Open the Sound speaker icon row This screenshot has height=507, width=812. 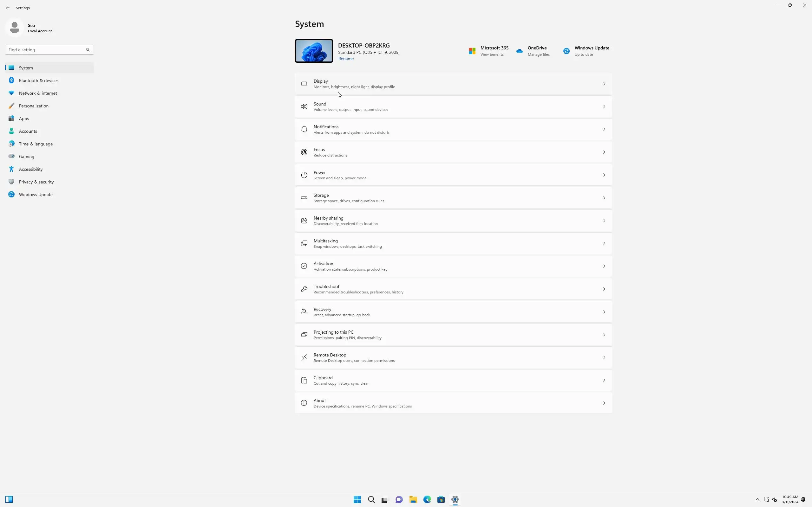pyautogui.click(x=304, y=107)
